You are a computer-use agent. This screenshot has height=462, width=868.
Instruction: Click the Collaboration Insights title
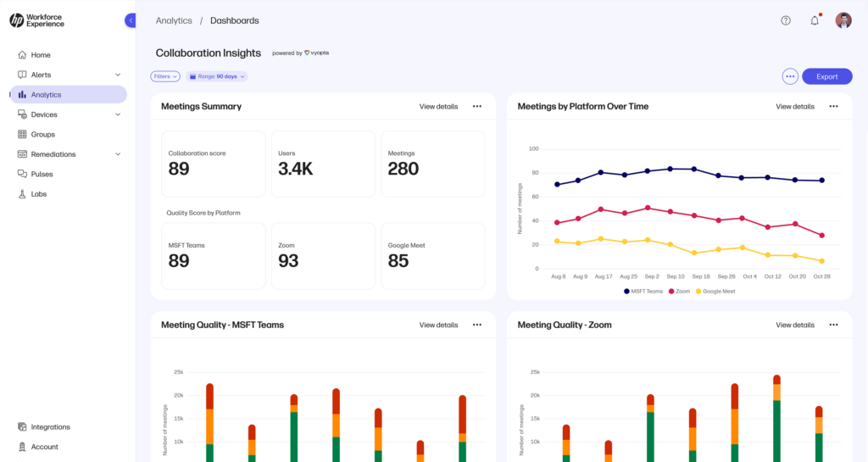209,53
